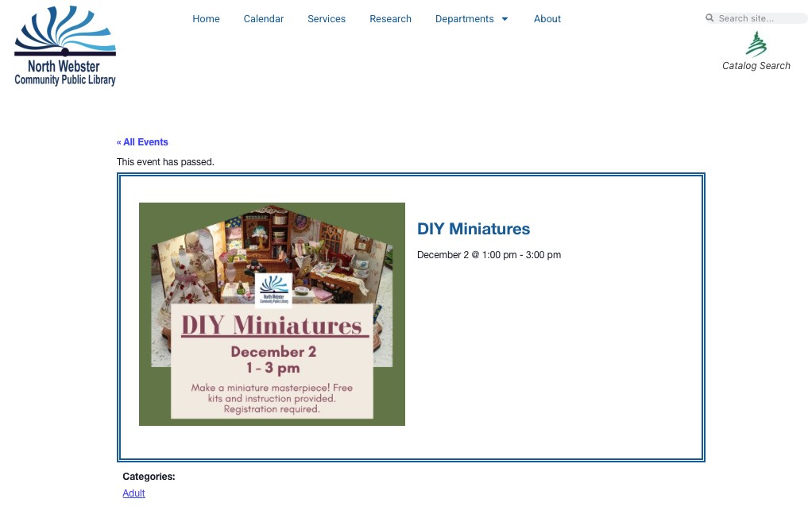Click the green tree Catalog Search icon

point(756,44)
